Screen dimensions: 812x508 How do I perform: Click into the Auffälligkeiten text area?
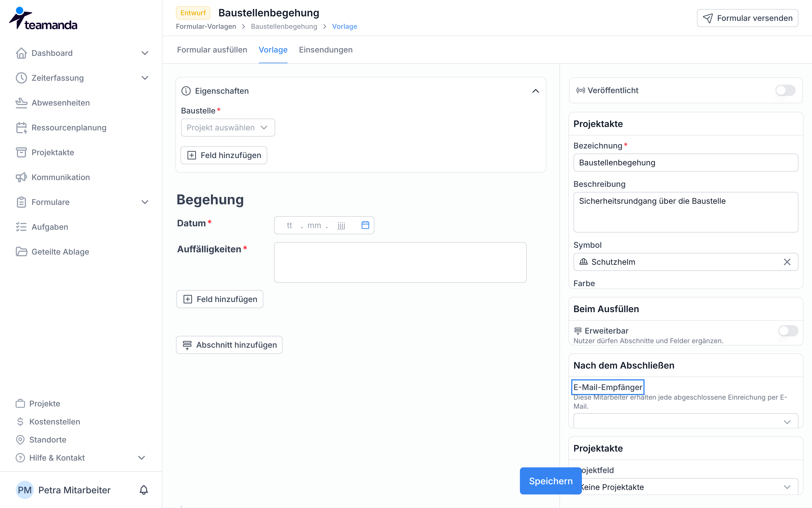(400, 262)
